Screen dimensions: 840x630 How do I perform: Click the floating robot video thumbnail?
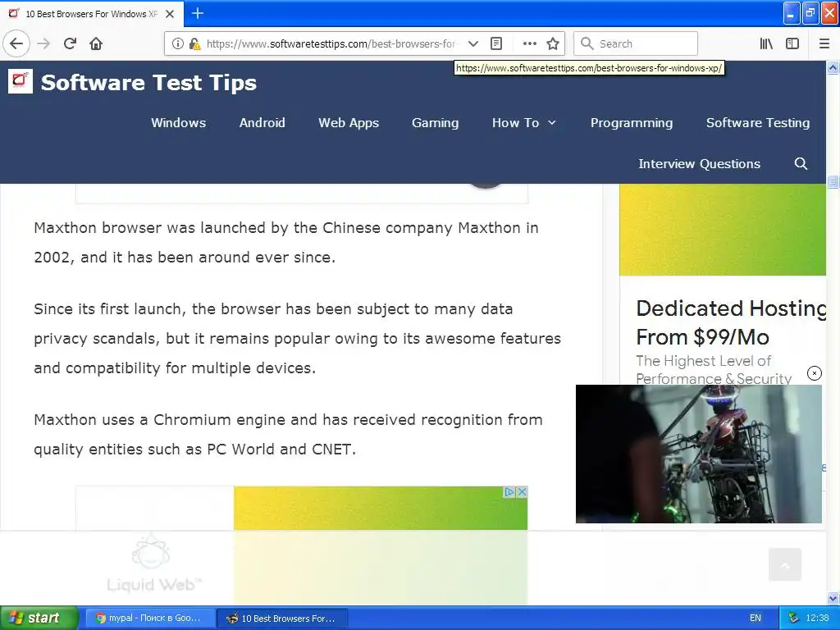click(x=699, y=454)
